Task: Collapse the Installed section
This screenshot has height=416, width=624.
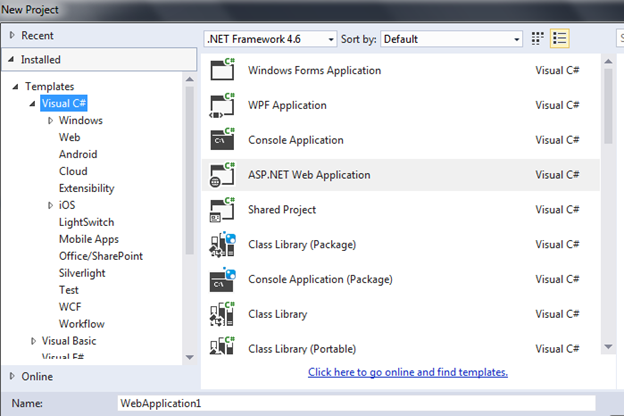Action: [12, 59]
